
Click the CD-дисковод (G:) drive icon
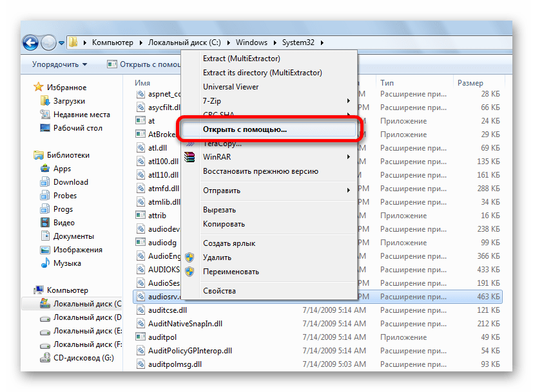(45, 358)
